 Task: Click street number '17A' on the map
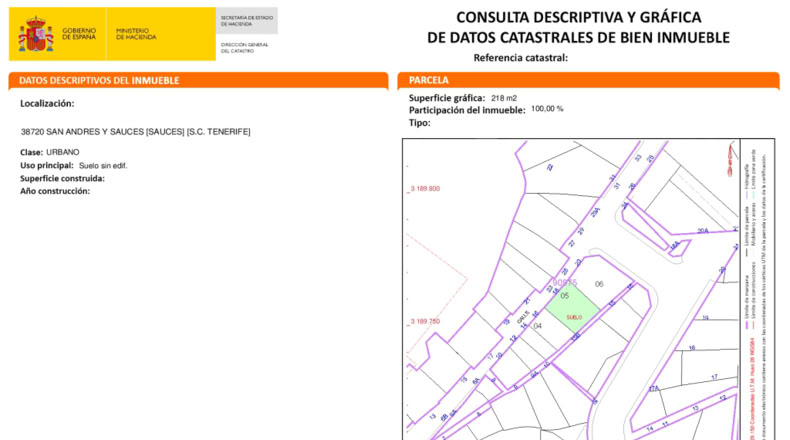point(653,389)
